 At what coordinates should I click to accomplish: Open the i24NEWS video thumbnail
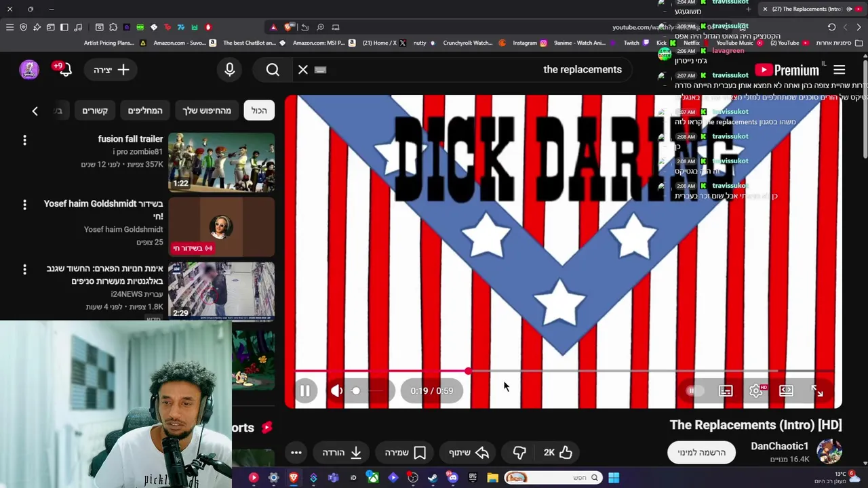pos(221,291)
